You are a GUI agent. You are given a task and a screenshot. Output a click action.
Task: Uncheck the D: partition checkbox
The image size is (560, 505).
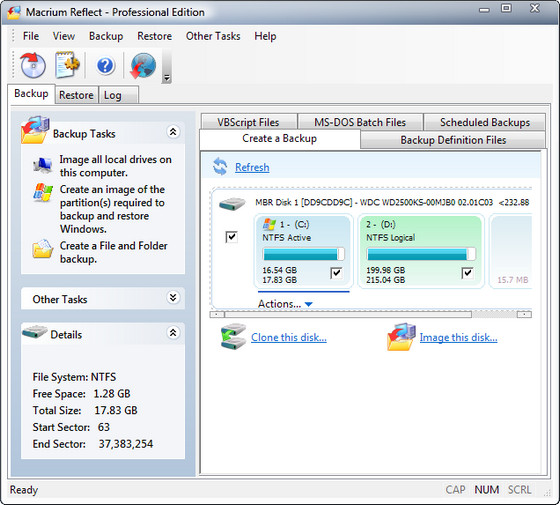(468, 273)
